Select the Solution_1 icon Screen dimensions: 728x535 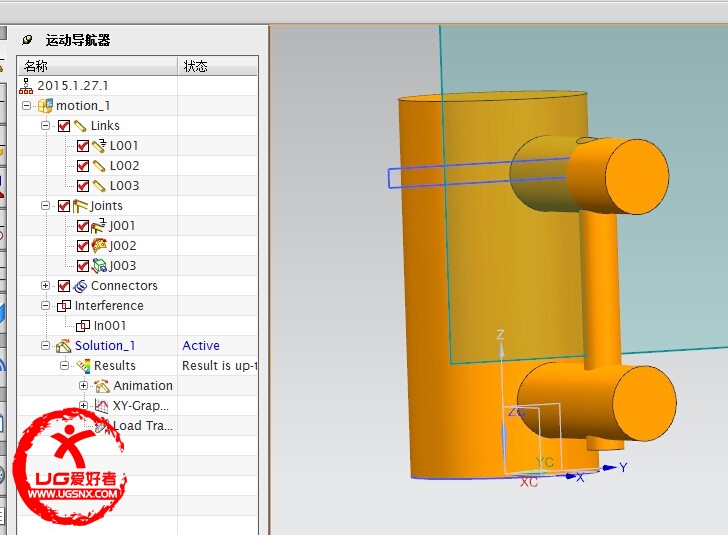point(64,346)
